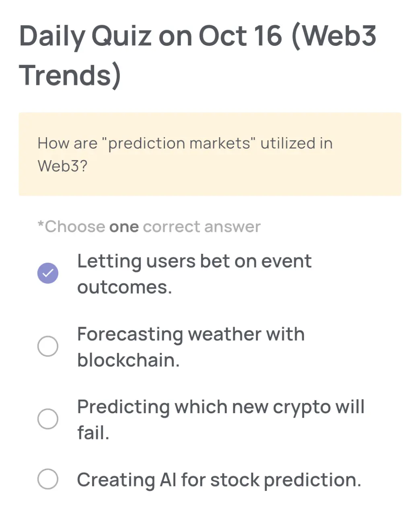Click the "Daily Quiz on Oct 16" heading
This screenshot has width=420, height=515.
coord(151,36)
